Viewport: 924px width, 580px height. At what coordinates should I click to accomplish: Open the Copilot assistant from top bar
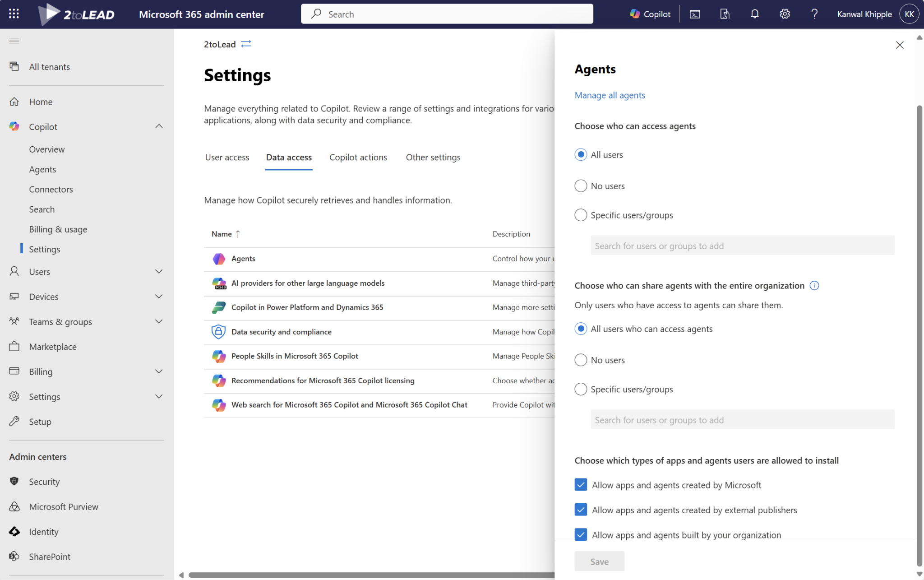click(650, 14)
